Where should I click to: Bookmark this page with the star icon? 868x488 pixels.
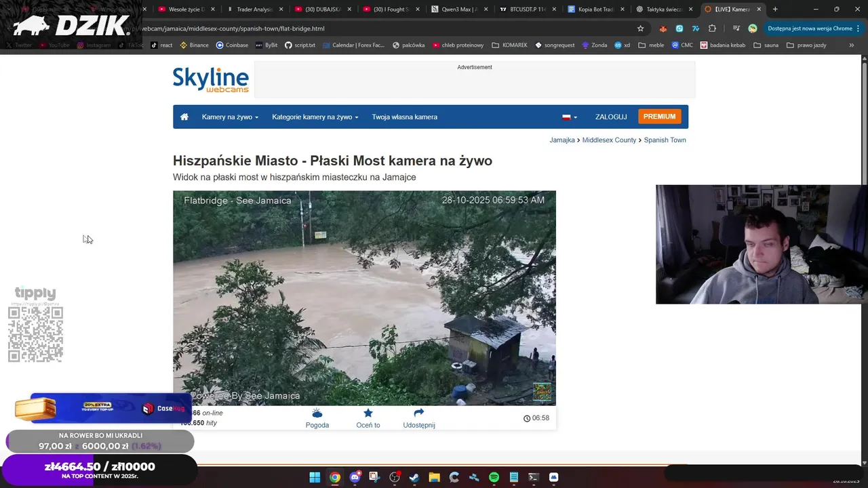[640, 28]
